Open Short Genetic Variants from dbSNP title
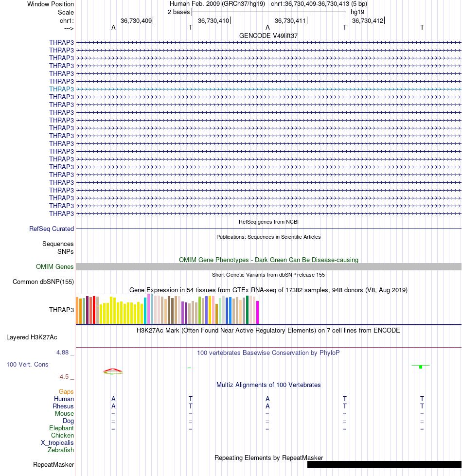462x476 pixels. (x=268, y=275)
